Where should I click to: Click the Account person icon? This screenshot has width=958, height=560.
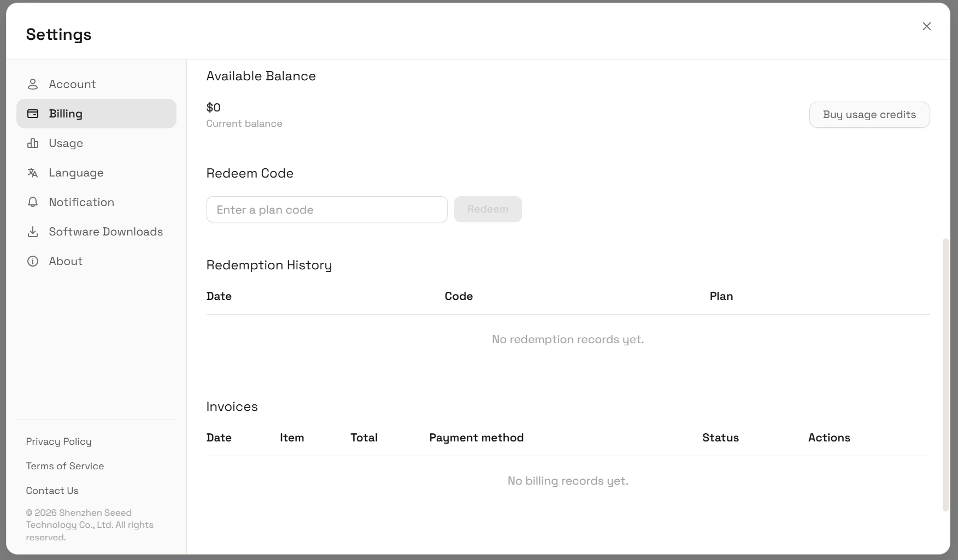[33, 84]
